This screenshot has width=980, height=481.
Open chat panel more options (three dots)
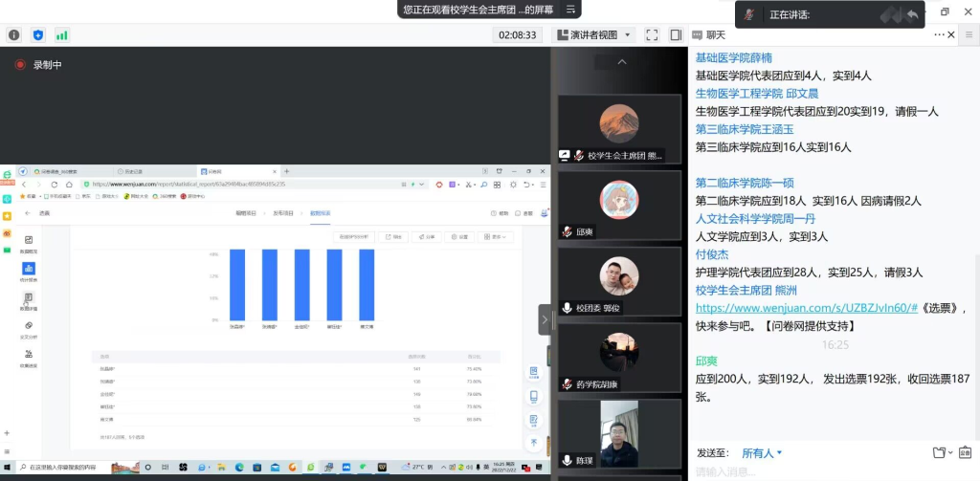point(937,35)
